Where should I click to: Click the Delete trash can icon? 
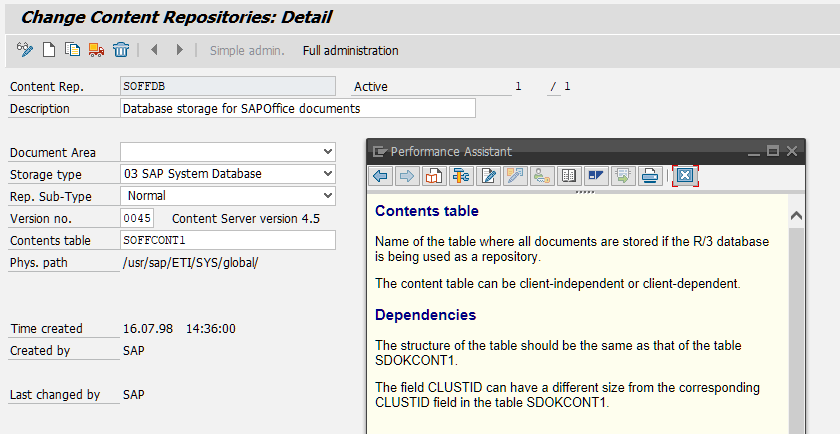click(121, 50)
